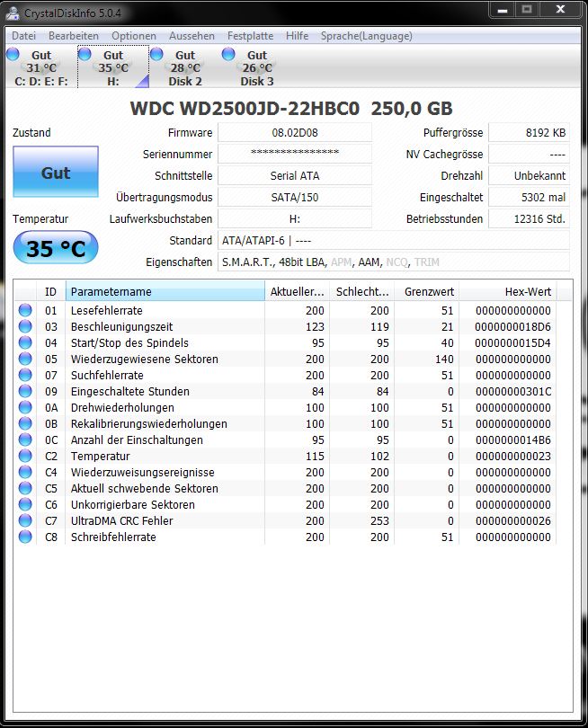Click the 35 °C temperature button

[x=56, y=248]
